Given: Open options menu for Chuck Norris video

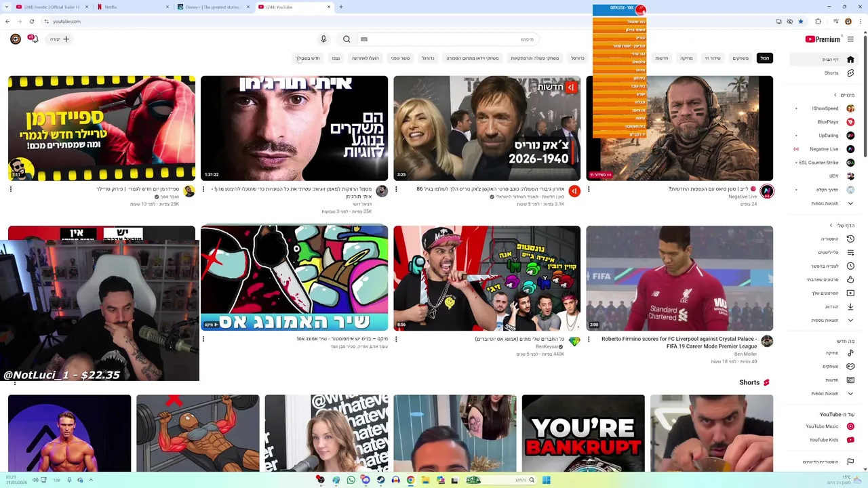Looking at the screenshot, I should point(396,189).
